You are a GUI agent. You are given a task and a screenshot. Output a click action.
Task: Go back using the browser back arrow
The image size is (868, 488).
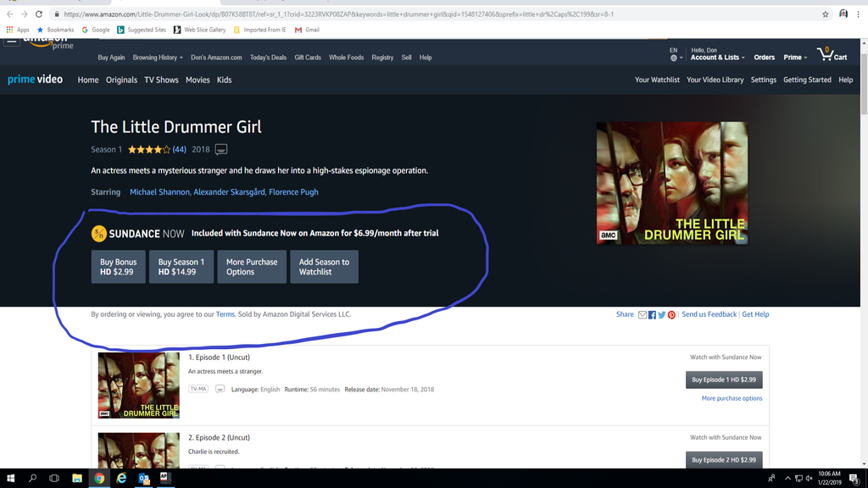click(x=10, y=14)
